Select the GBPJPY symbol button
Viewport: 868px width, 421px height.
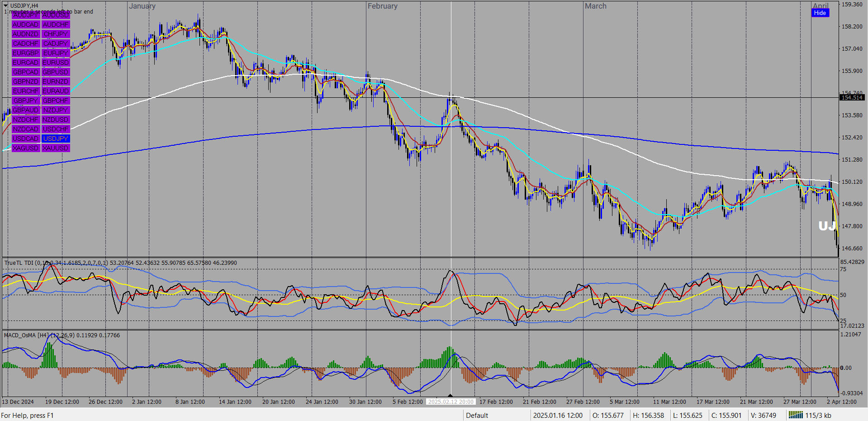[25, 100]
